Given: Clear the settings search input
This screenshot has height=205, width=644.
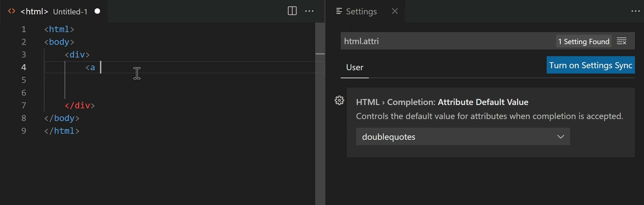Looking at the screenshot, I should click(622, 41).
